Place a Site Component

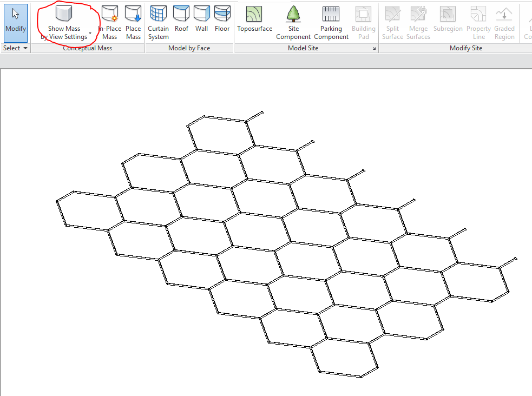click(293, 23)
